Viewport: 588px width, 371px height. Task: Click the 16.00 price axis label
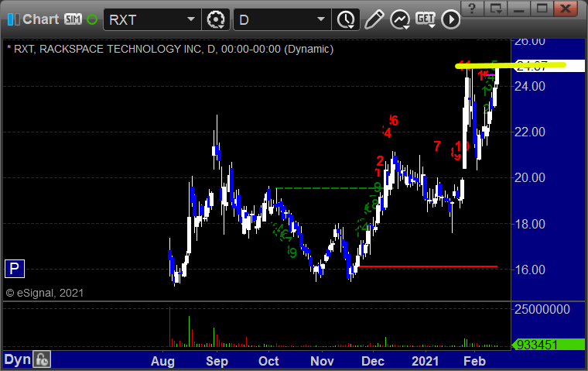[530, 270]
